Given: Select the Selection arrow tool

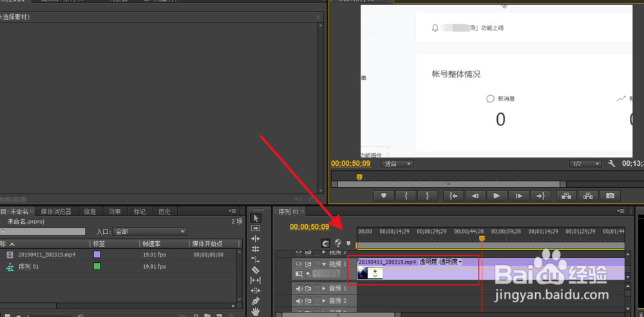Looking at the screenshot, I should pos(256,218).
